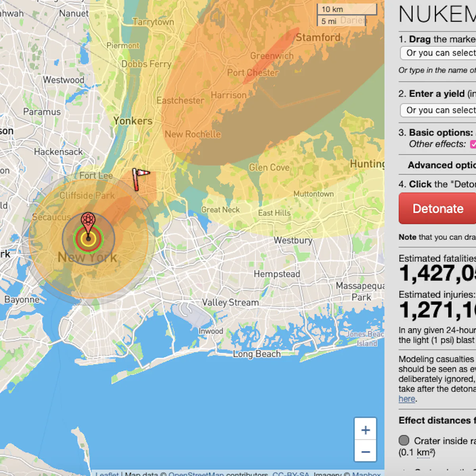Image resolution: width=476 pixels, height=476 pixels.
Task: Click the Great Neck label
Action: tap(221, 209)
